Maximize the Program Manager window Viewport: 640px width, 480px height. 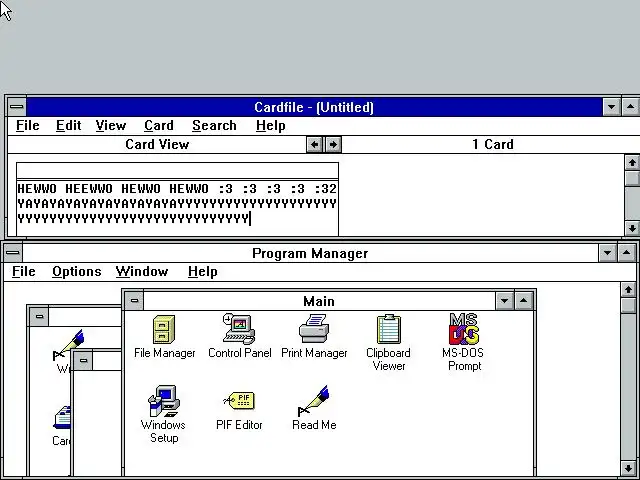click(x=627, y=253)
